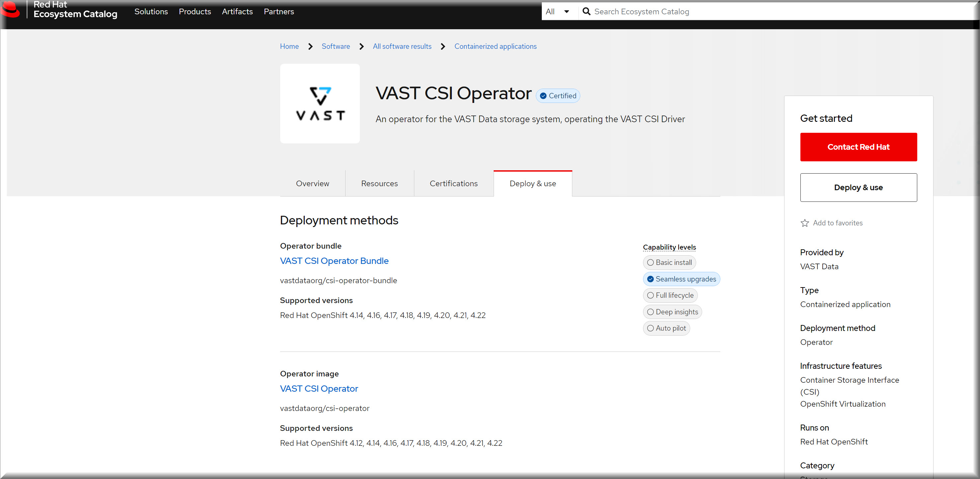Click the Capability levels heading
Viewport: 980px width, 479px height.
669,247
